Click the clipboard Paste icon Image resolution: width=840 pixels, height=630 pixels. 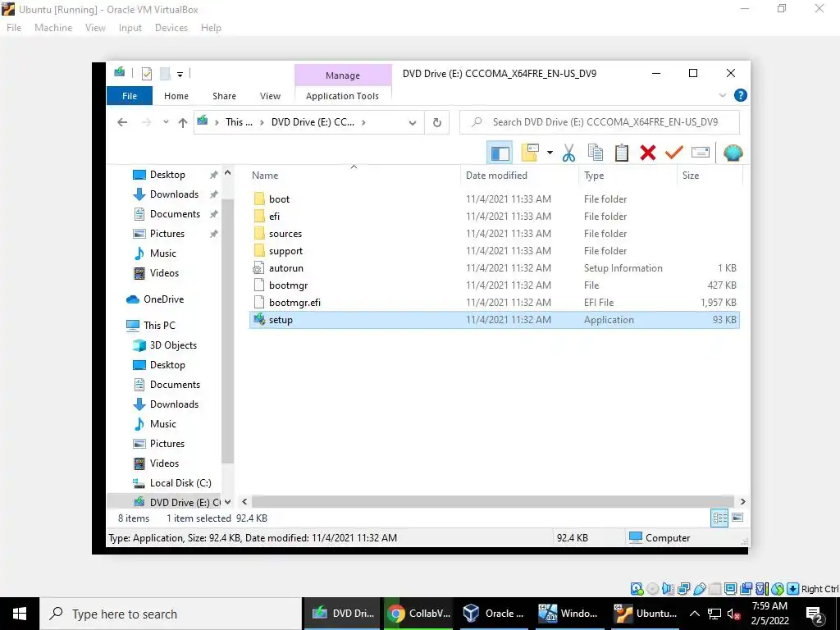[622, 153]
